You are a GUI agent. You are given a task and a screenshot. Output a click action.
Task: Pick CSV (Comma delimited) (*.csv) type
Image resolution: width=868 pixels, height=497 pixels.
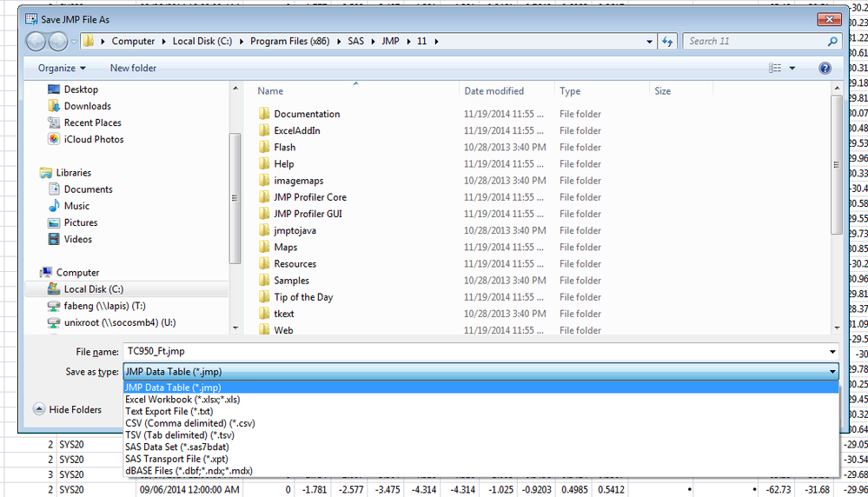[x=480, y=423]
